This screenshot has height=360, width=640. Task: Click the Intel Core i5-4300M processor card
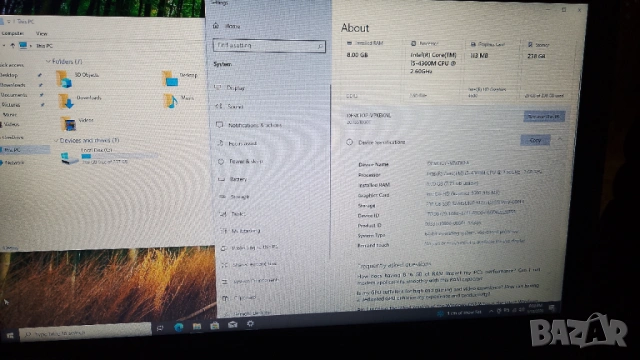click(x=434, y=69)
